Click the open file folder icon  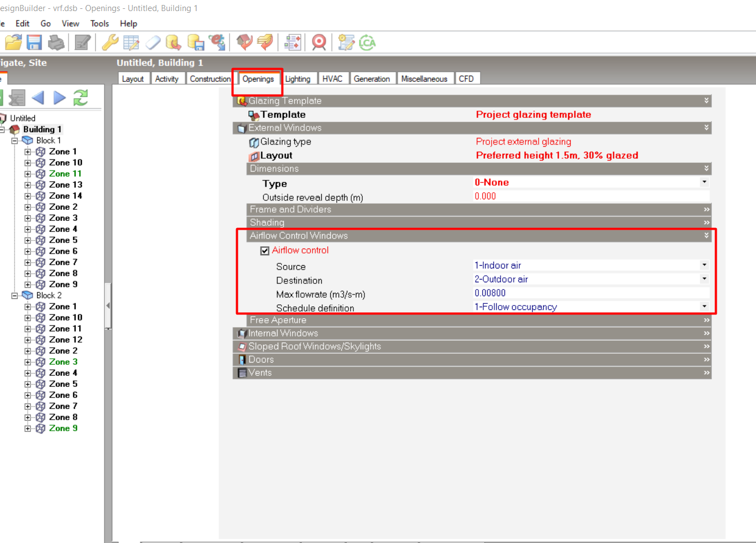(x=13, y=43)
